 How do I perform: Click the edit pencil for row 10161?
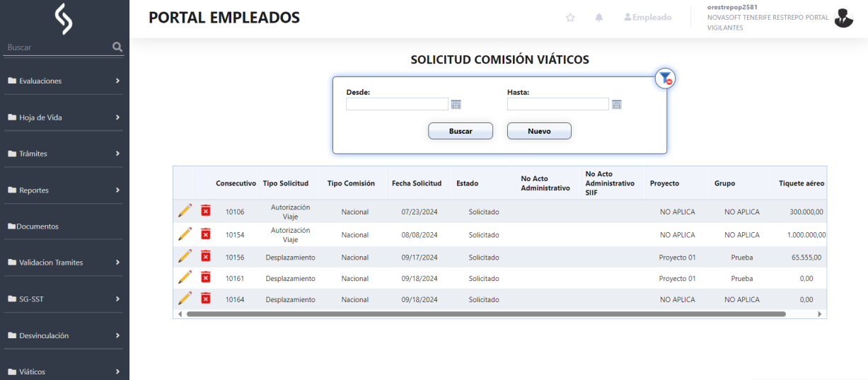185,277
